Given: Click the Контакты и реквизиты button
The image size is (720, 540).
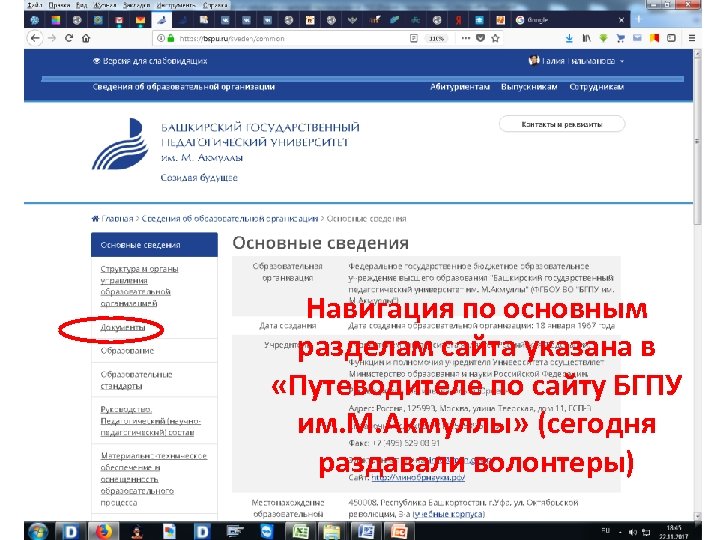Looking at the screenshot, I should [562, 124].
